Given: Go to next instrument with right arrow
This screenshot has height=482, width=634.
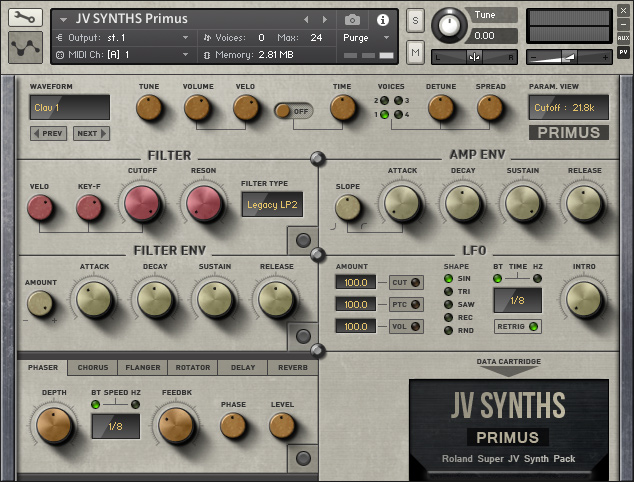Looking at the screenshot, I should (x=325, y=19).
